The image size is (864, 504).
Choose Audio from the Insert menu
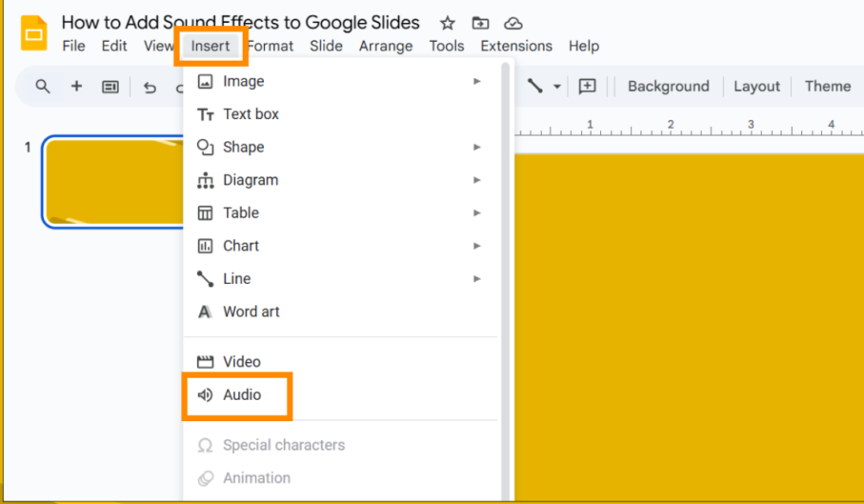pos(242,394)
